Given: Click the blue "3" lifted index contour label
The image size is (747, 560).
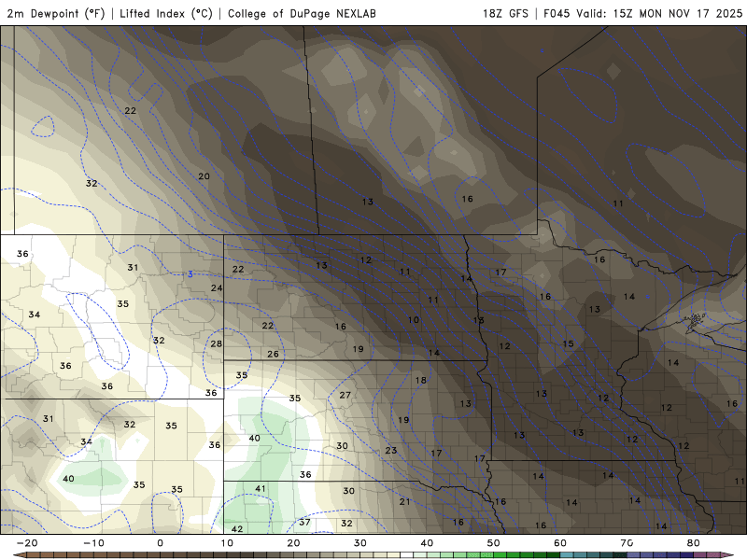Looking at the screenshot, I should [190, 273].
